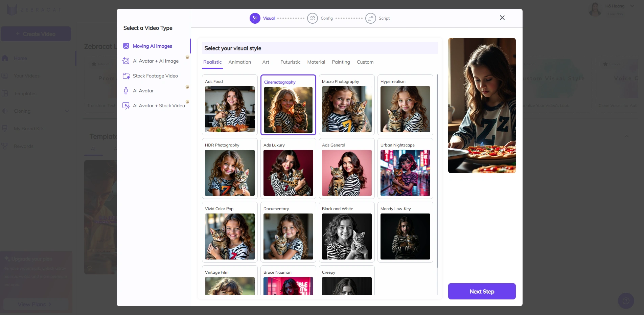Select the Moving AI Images icon
The height and width of the screenshot is (315, 644).
pyautogui.click(x=126, y=46)
